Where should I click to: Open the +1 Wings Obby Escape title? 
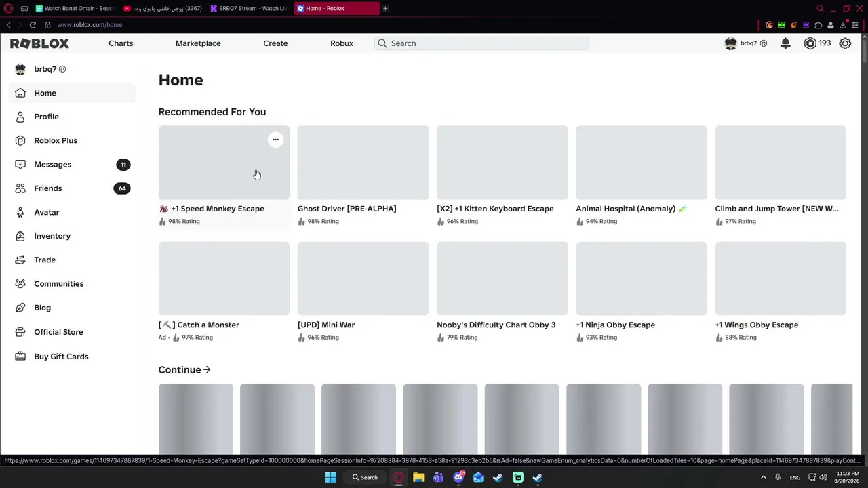pos(756,325)
